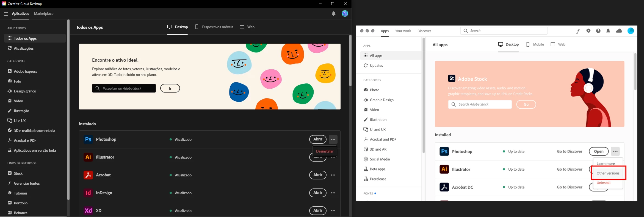Switch to the Marketplace tab
The image size is (644, 217).
(44, 14)
